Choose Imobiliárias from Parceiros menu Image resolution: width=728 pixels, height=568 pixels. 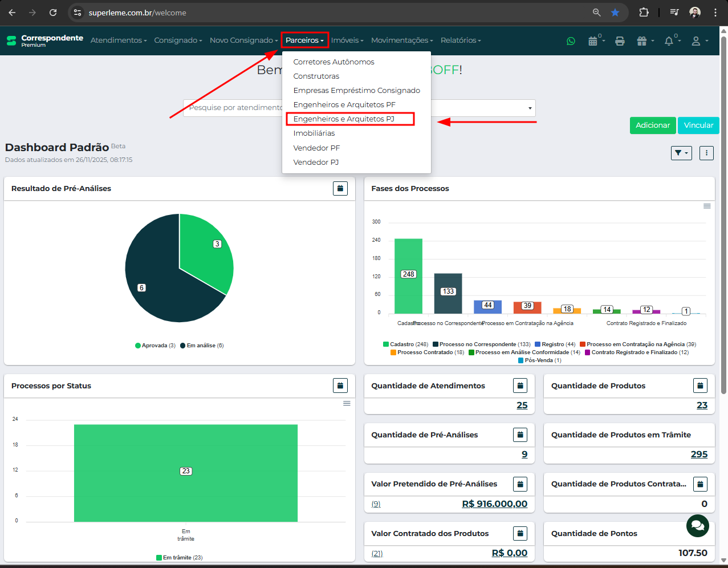[x=314, y=133]
